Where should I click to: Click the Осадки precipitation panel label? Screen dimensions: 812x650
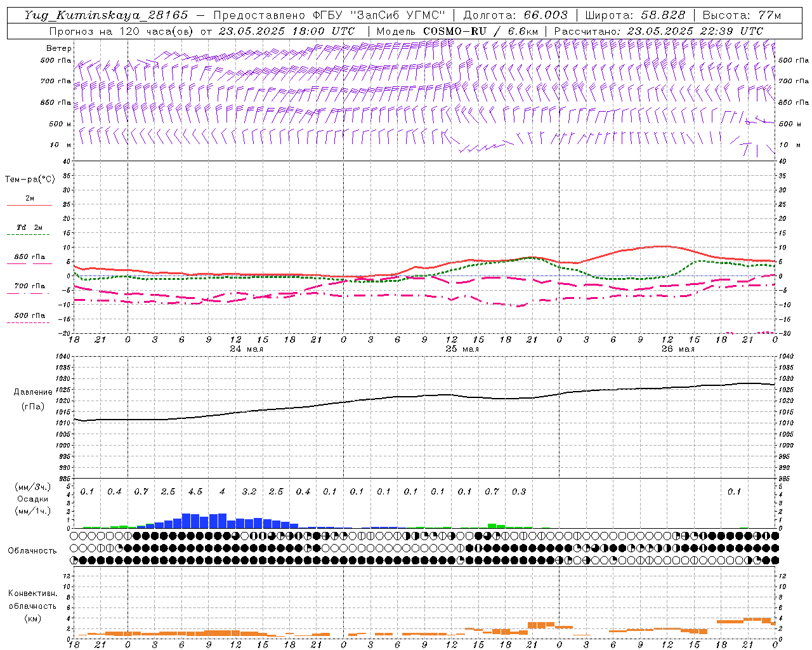tap(32, 499)
